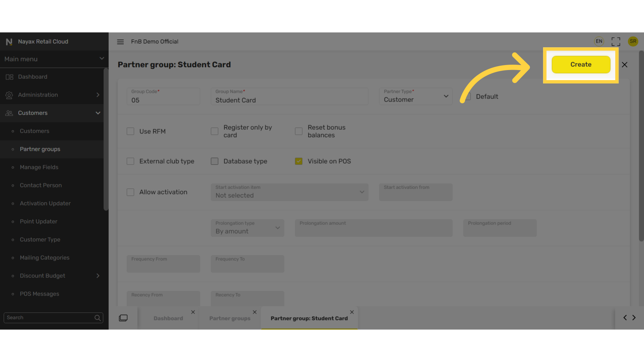Go to next tab with right arrow

point(634,317)
